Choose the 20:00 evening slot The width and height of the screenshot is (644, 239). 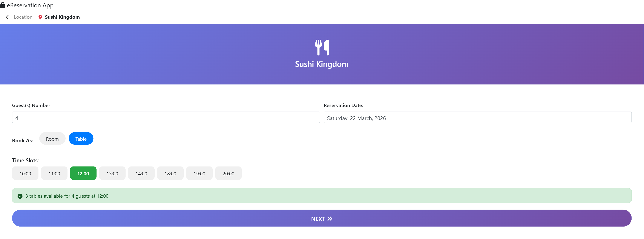pyautogui.click(x=228, y=173)
